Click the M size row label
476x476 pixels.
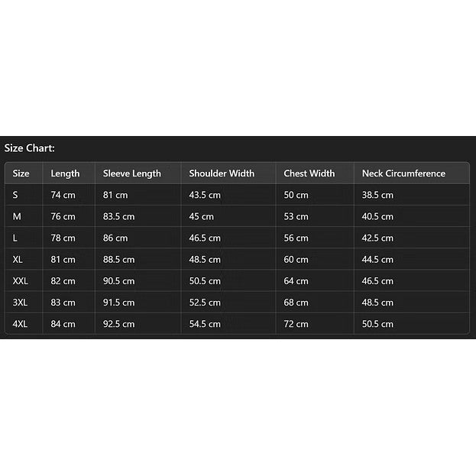(x=17, y=216)
